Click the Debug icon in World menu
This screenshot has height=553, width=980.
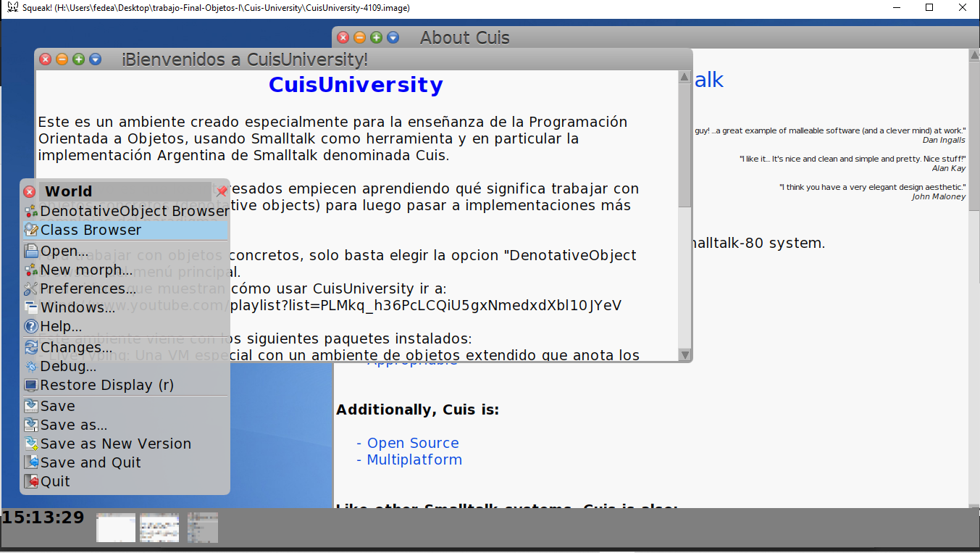tap(30, 366)
